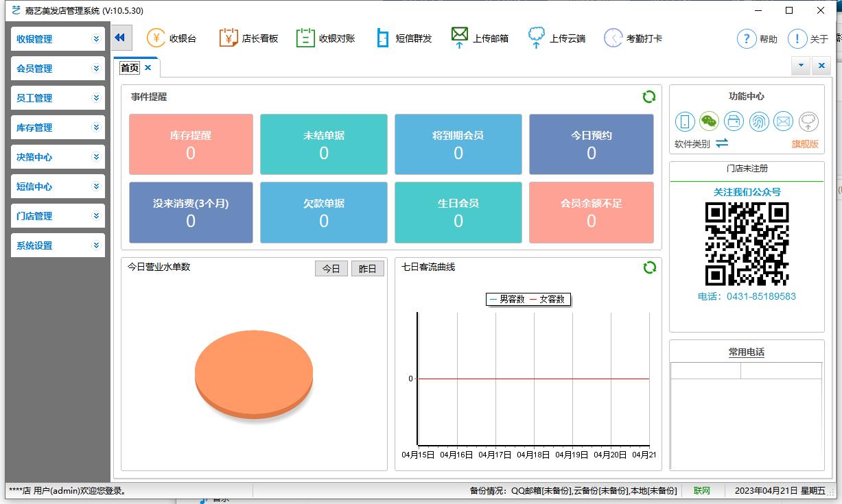This screenshot has width=842, height=504.
Task: Show 昨日 turnover chart
Action: coord(368,269)
